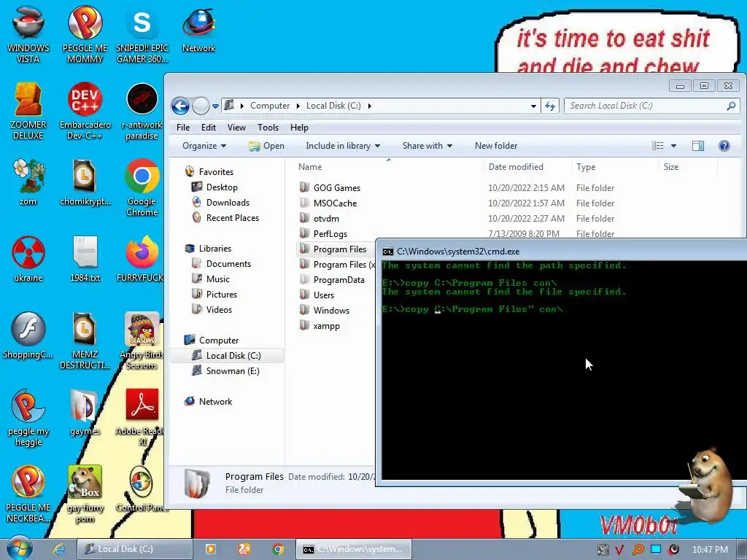747x560 pixels.
Task: Select Documents library in navigation pane
Action: click(228, 264)
